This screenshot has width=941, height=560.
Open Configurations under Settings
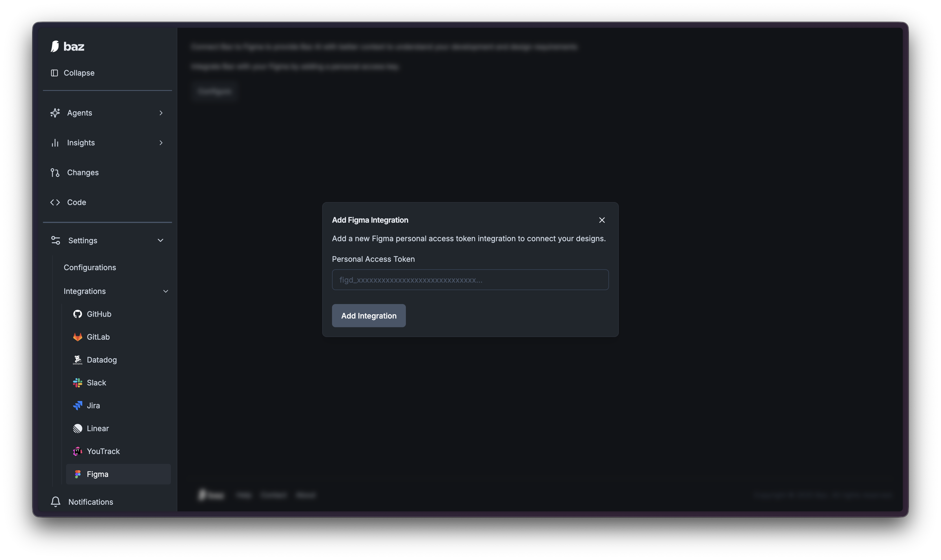click(x=90, y=268)
